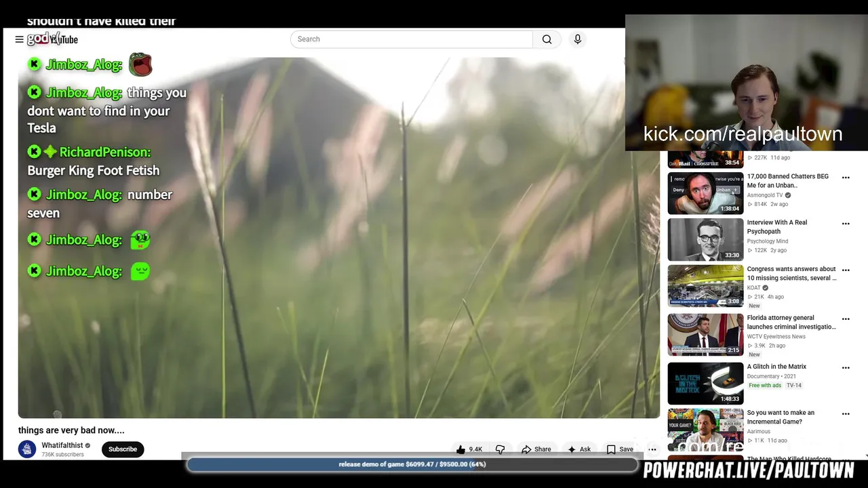Activate voice search microphone
This screenshot has width=868, height=488.
[x=578, y=39]
